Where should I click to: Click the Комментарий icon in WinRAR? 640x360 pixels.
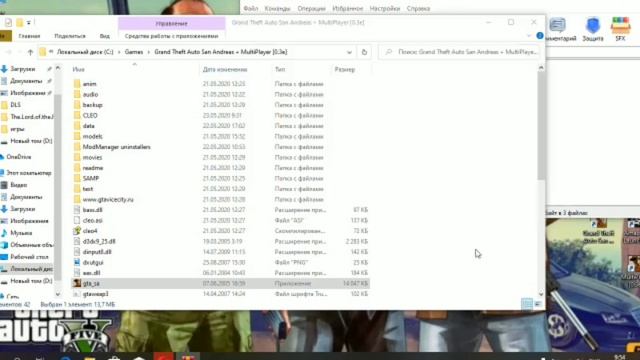point(559,29)
